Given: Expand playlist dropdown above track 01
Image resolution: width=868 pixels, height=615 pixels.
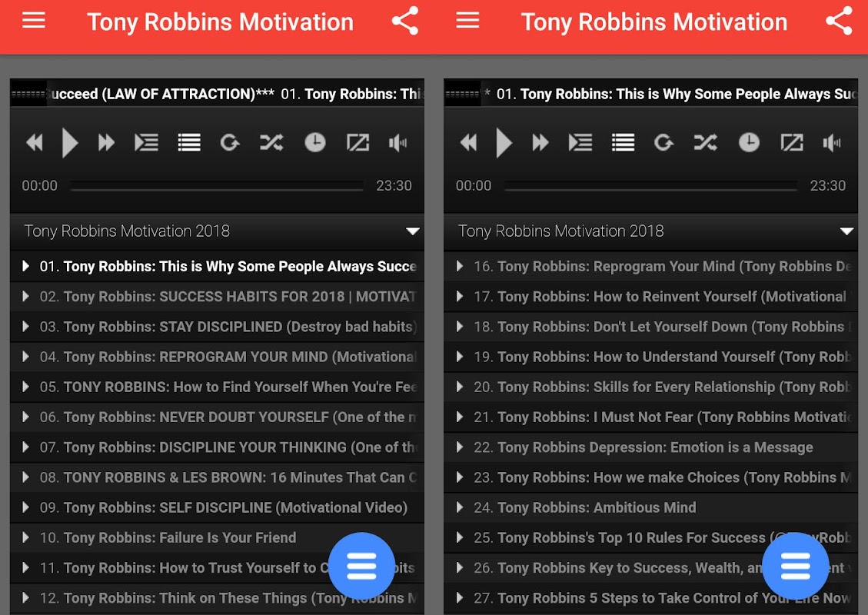Looking at the screenshot, I should [413, 231].
